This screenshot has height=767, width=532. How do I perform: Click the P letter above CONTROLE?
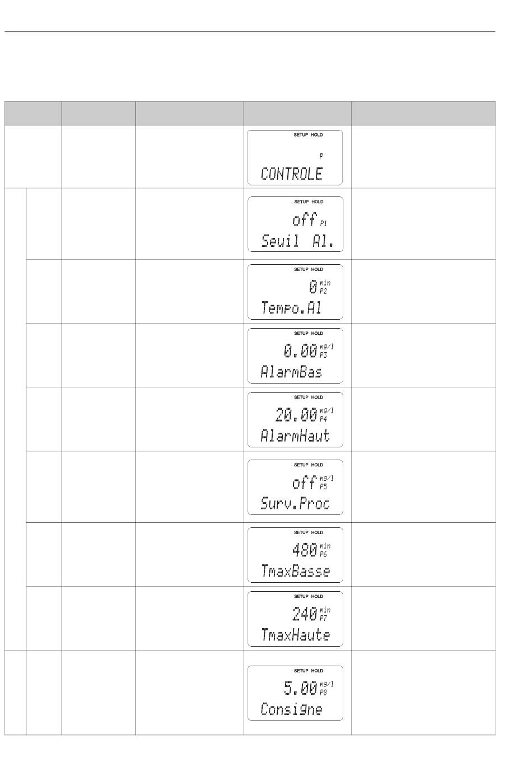click(x=321, y=157)
